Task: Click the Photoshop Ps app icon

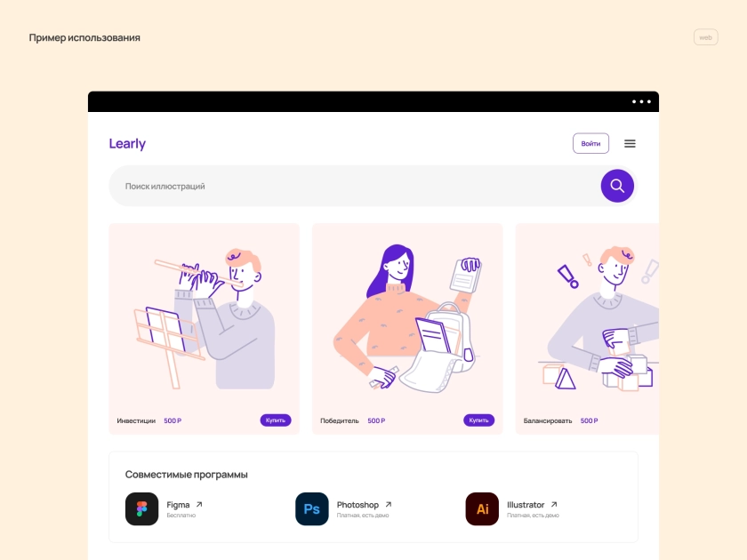Action: pos(311,508)
